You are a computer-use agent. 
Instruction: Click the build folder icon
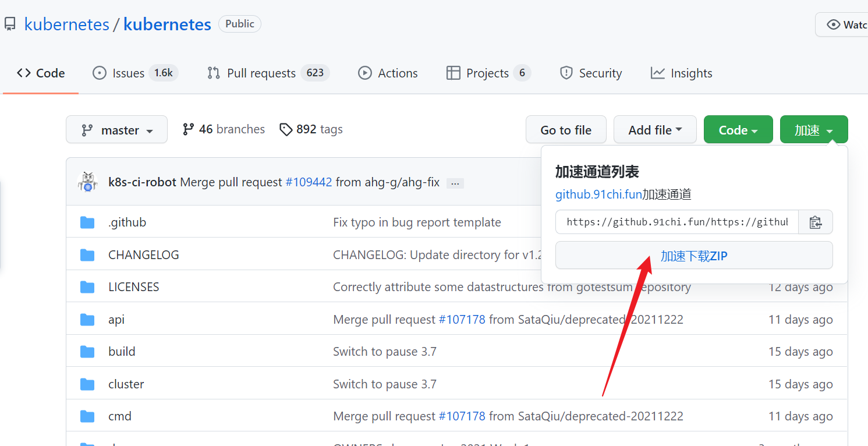[87, 352]
